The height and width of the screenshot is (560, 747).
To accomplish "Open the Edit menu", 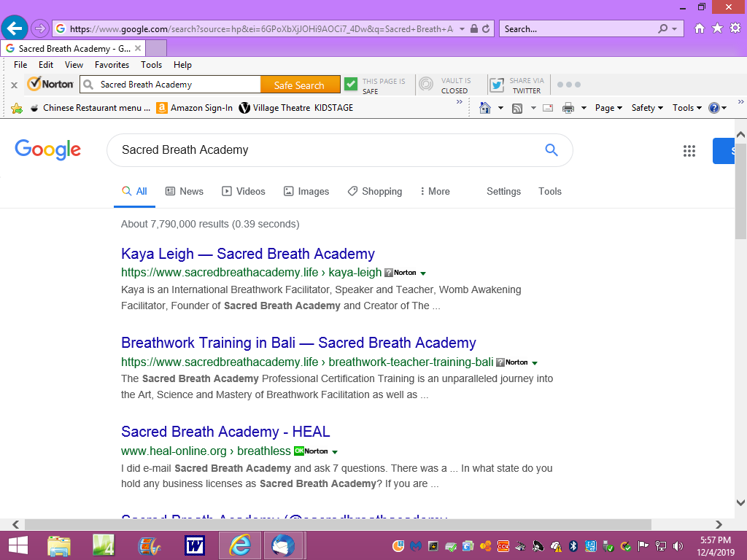I will [46, 65].
